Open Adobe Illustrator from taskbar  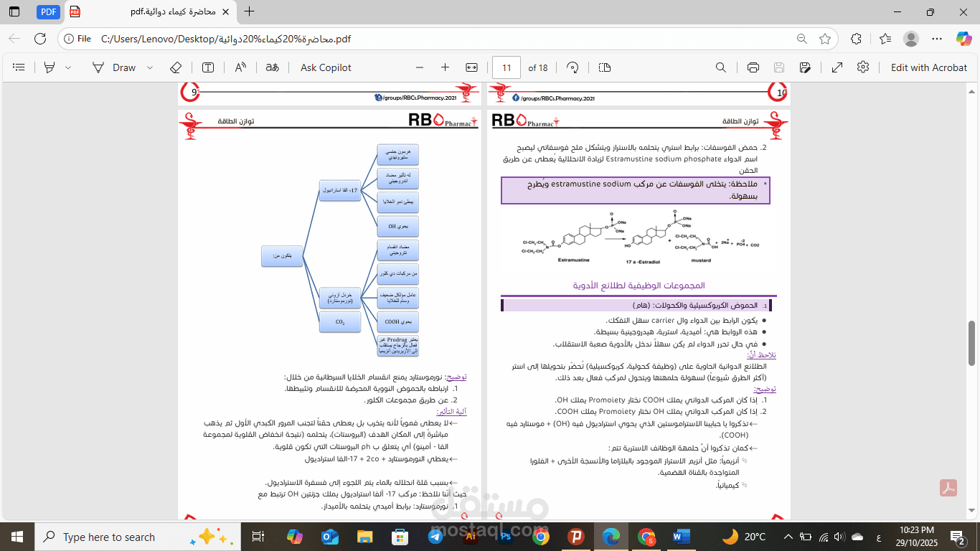pyautogui.click(x=471, y=537)
